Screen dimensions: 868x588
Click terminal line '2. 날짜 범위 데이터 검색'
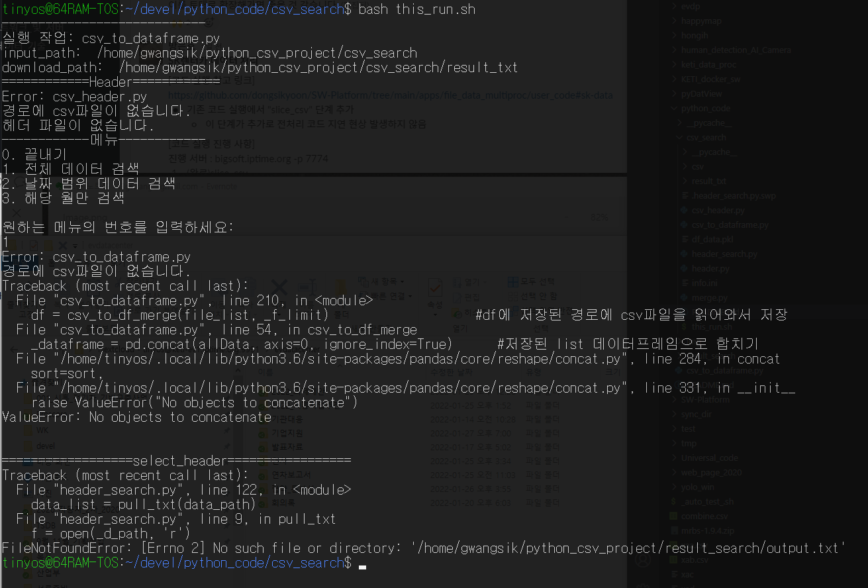(89, 183)
